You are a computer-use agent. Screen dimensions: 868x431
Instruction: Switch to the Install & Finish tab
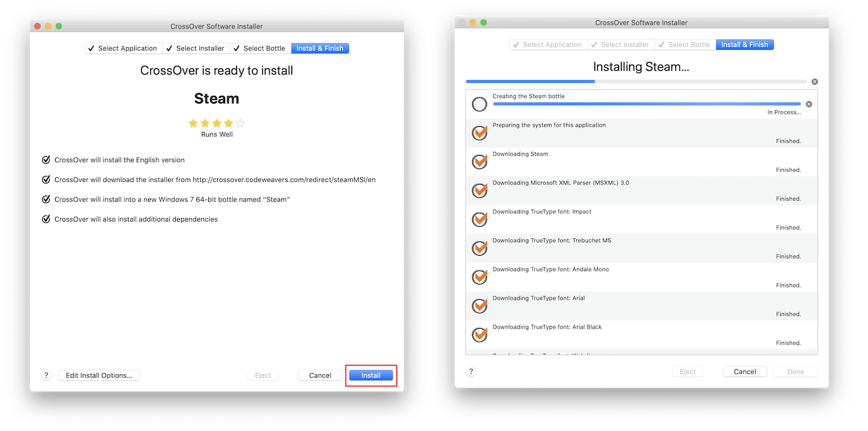coord(320,48)
